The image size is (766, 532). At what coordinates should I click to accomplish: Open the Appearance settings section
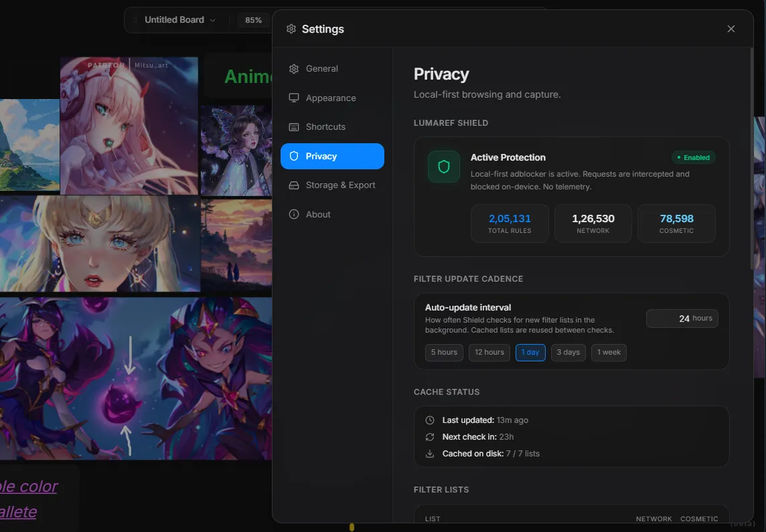point(332,98)
